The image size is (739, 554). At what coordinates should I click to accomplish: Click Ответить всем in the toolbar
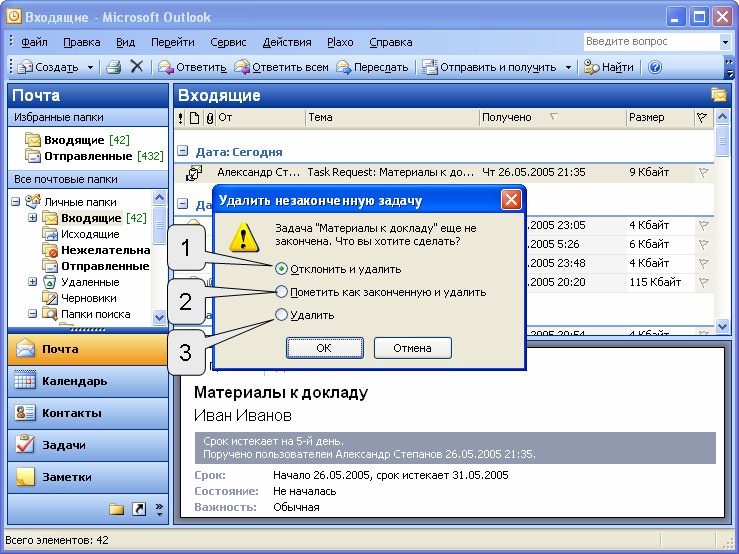pyautogui.click(x=281, y=67)
